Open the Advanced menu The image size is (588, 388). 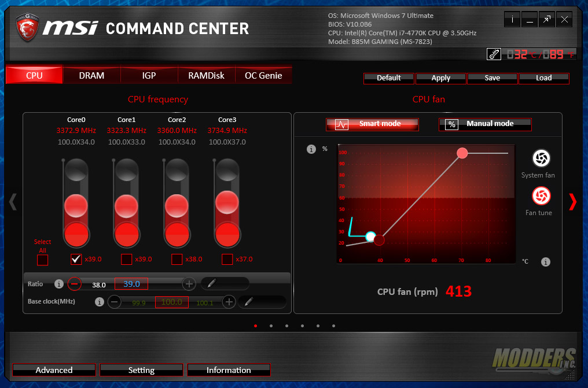click(53, 370)
